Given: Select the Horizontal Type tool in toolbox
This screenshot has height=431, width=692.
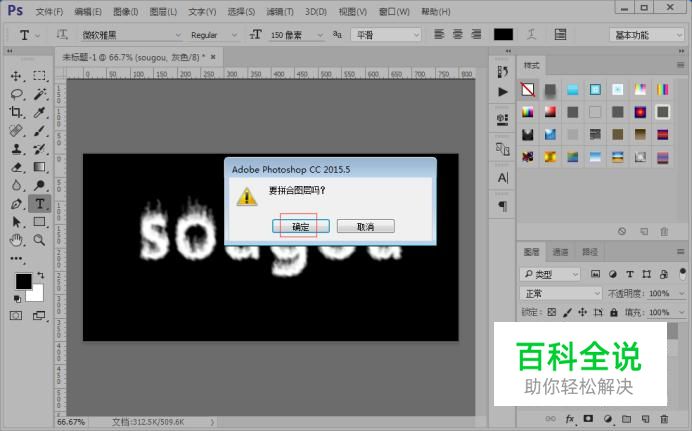Looking at the screenshot, I should click(x=40, y=204).
